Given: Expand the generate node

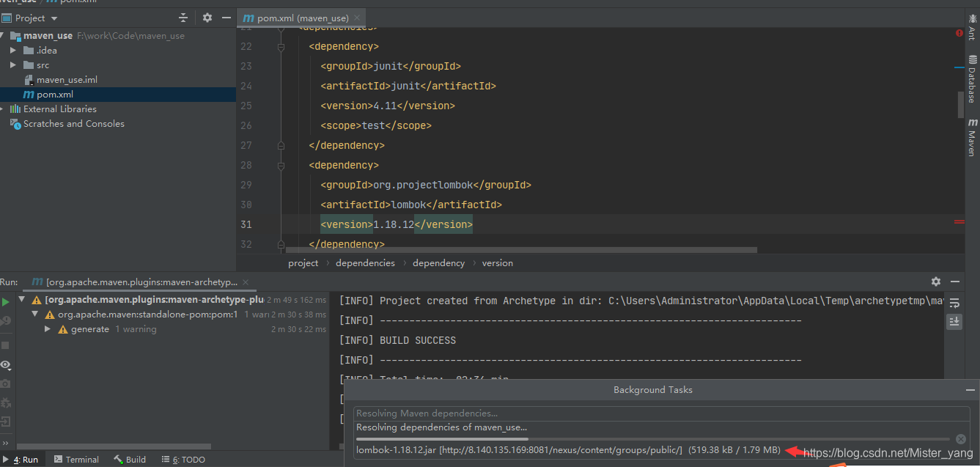Looking at the screenshot, I should pyautogui.click(x=48, y=329).
